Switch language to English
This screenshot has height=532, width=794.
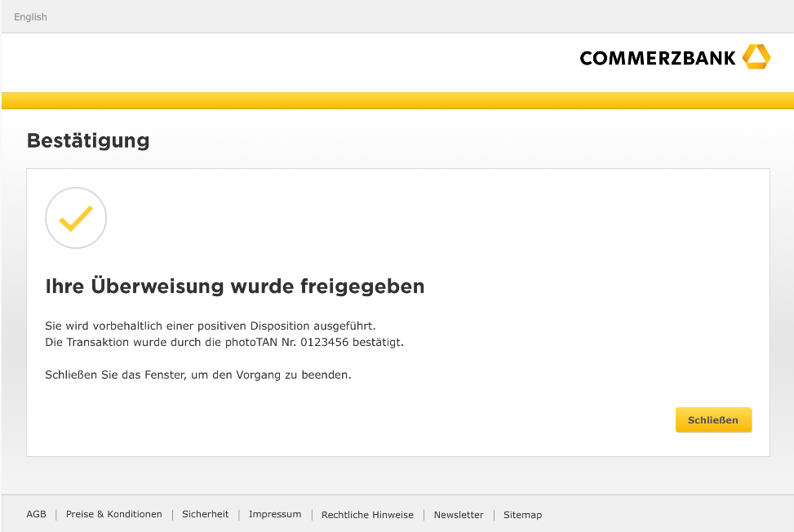click(30, 16)
